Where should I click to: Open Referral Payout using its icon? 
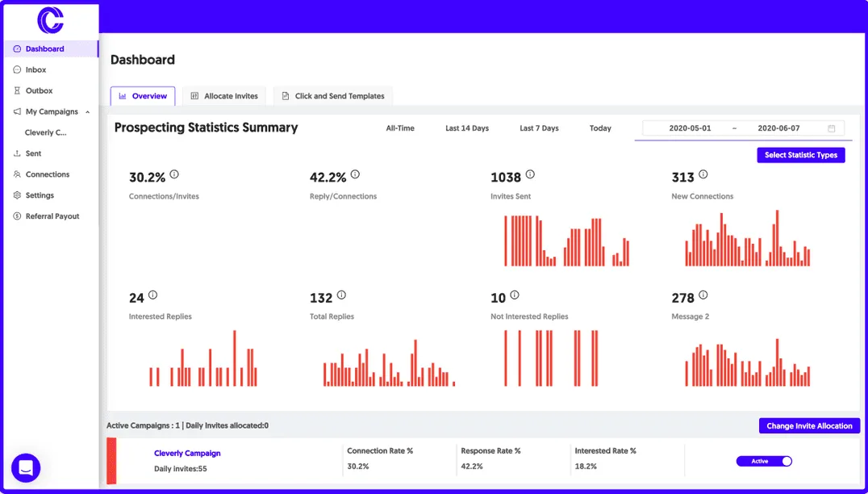[17, 216]
